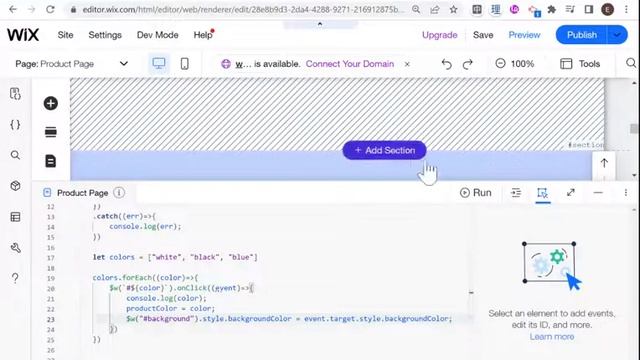
Task: Open Add Section stacked bars icon
Action: coord(51,132)
